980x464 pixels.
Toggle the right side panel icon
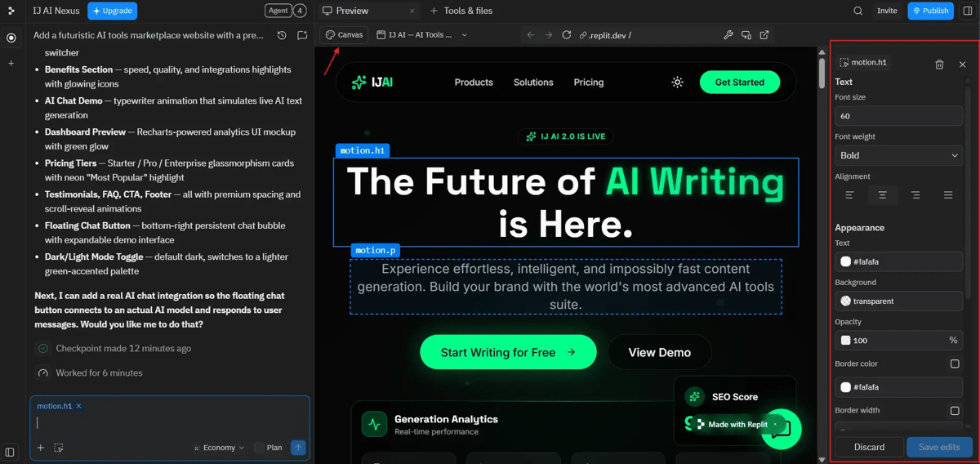pyautogui.click(x=968, y=11)
